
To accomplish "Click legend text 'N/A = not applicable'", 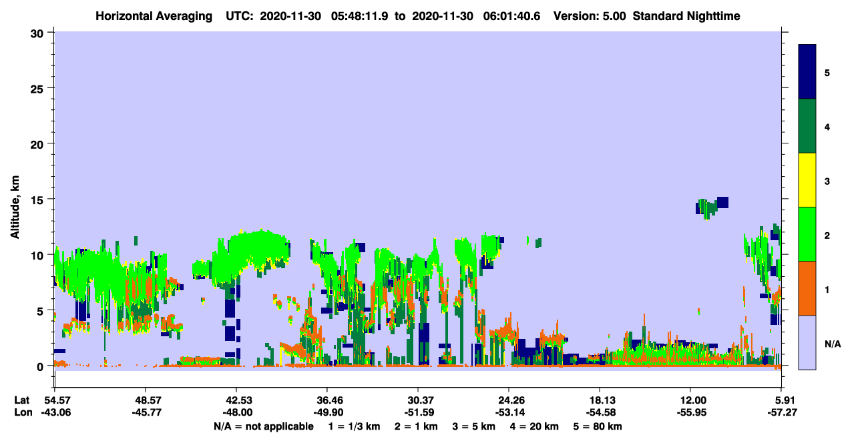I will coord(263,426).
